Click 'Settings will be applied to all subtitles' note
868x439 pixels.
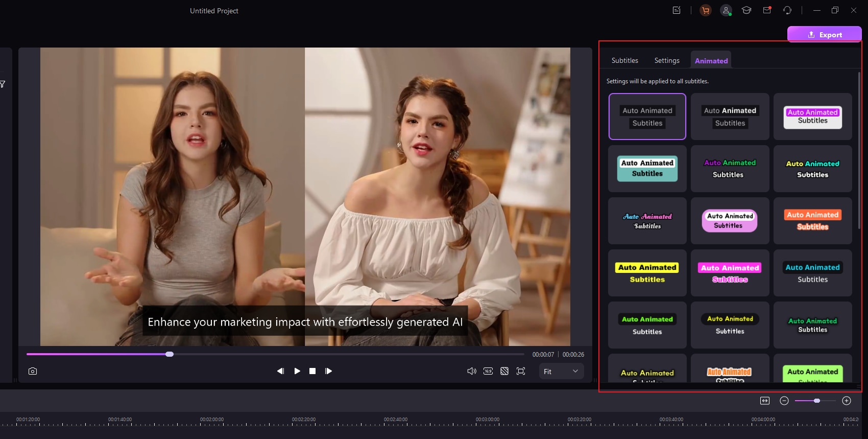658,81
